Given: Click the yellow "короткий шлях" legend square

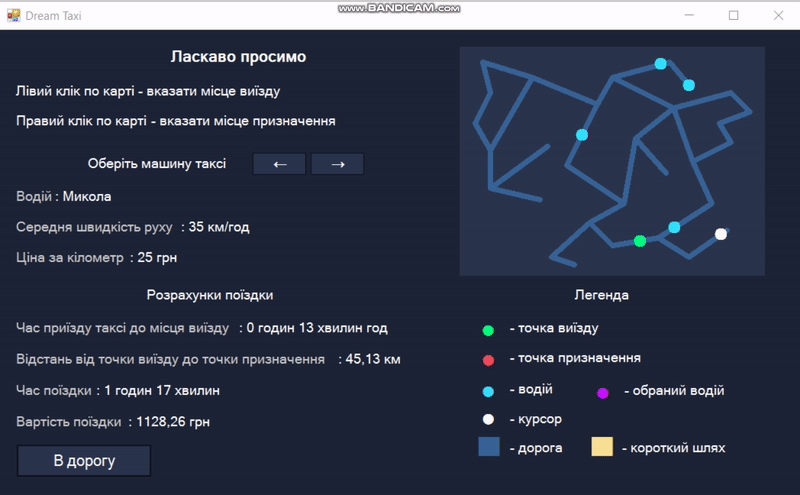Looking at the screenshot, I should (602, 447).
